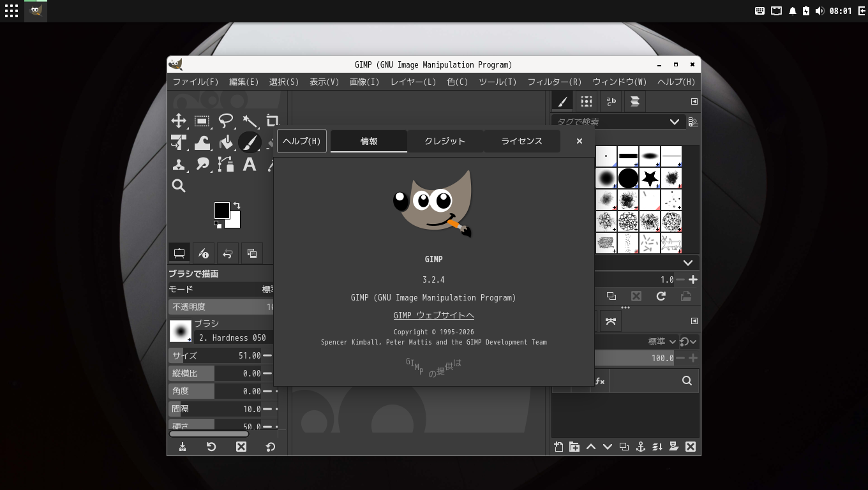Select the Fuzzy Select magic wand tool

coord(250,121)
